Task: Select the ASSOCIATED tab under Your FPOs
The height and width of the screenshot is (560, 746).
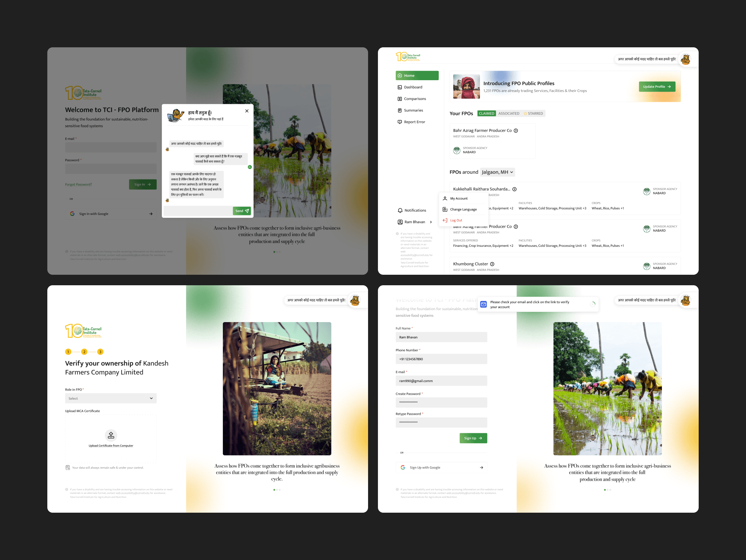Action: click(509, 113)
